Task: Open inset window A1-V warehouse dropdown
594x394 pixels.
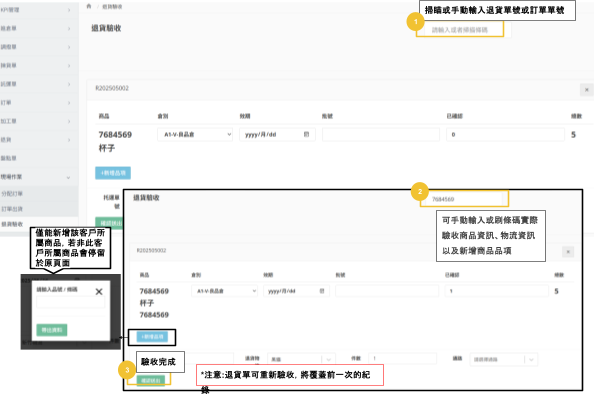Action: pos(224,291)
